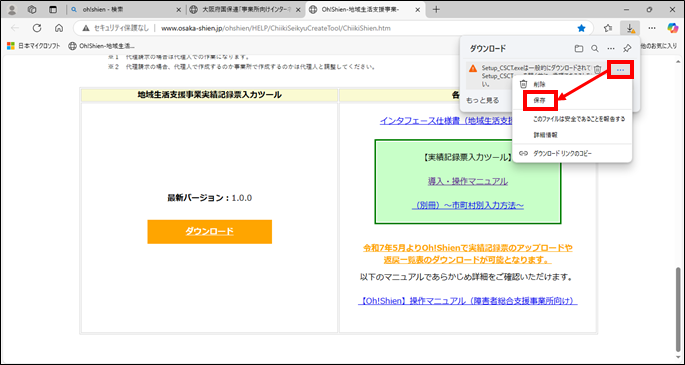Close the oh!shien search tab
Image resolution: width=685 pixels, height=365 pixels.
pyautogui.click(x=178, y=10)
